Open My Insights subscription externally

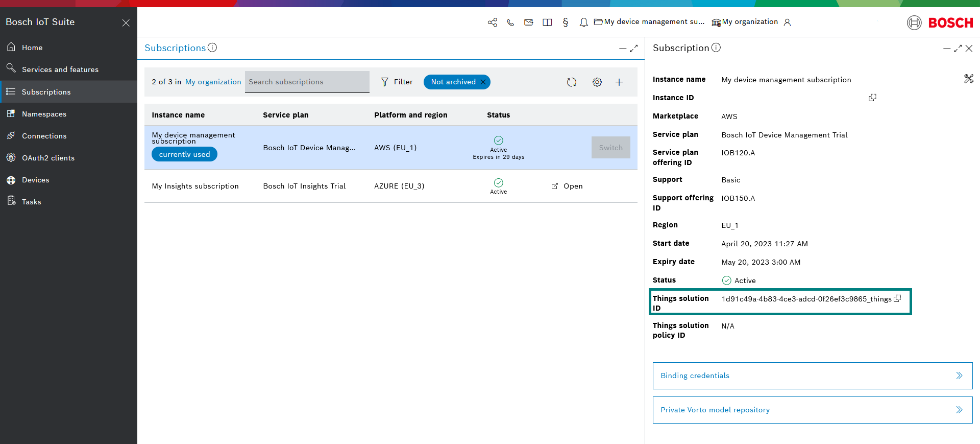point(567,186)
